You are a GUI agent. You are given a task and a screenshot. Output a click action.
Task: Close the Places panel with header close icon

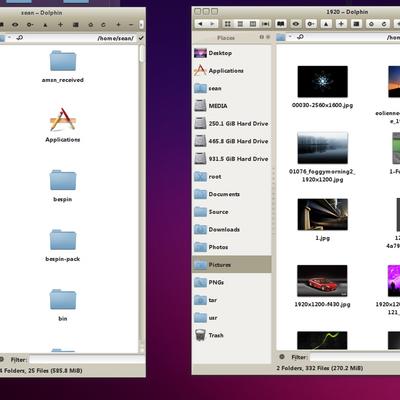268,37
